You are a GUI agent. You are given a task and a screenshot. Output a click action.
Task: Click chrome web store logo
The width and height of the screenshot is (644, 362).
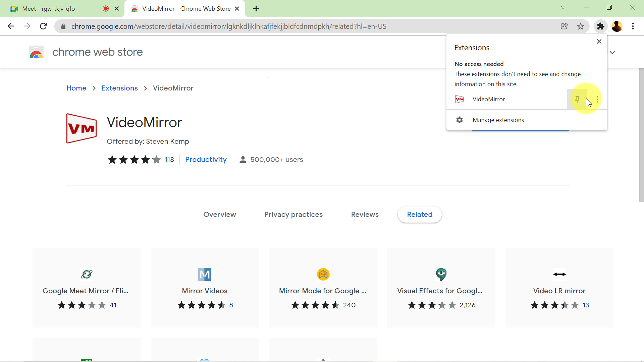(x=36, y=52)
